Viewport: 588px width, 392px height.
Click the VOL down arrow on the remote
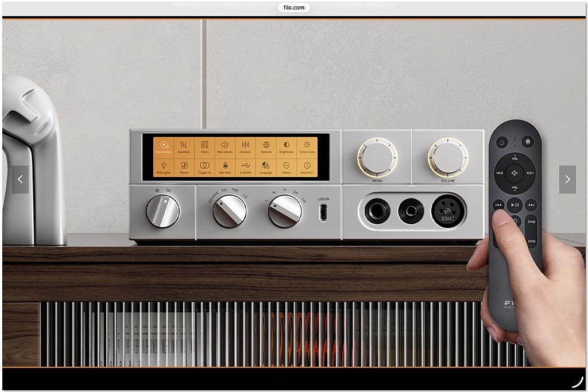515,188
